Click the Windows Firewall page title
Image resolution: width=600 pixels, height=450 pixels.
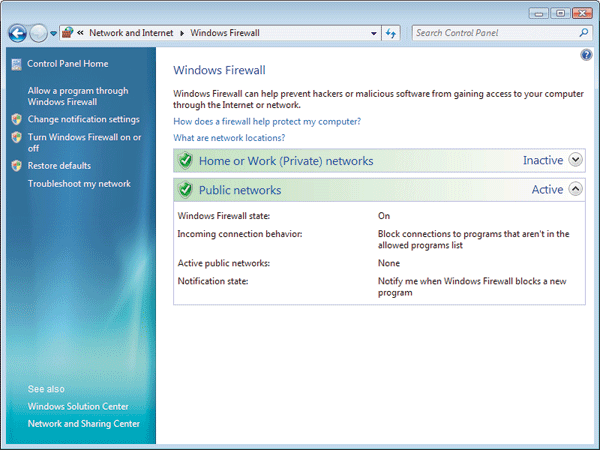(219, 70)
